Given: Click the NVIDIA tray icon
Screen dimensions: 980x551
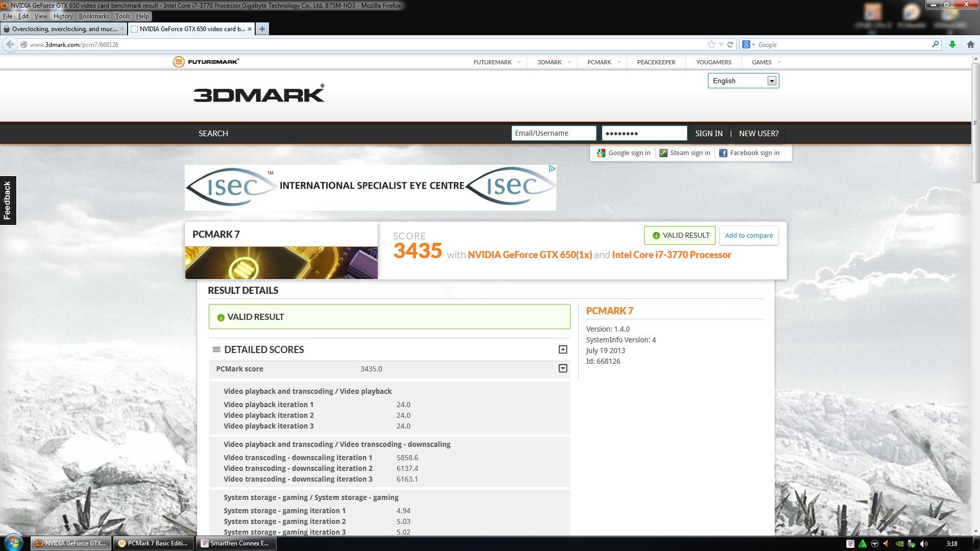Looking at the screenshot, I should pyautogui.click(x=899, y=544).
